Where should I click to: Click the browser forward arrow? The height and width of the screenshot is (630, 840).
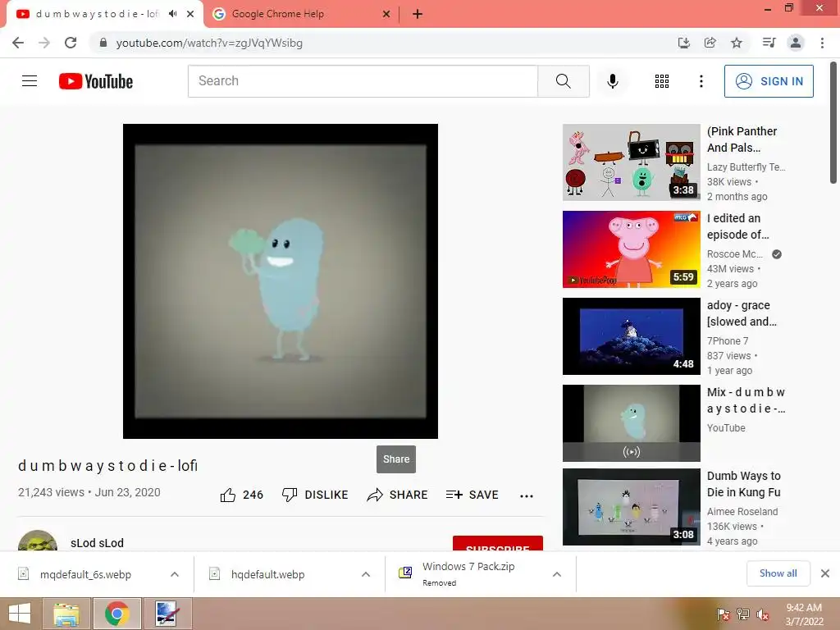coord(44,43)
